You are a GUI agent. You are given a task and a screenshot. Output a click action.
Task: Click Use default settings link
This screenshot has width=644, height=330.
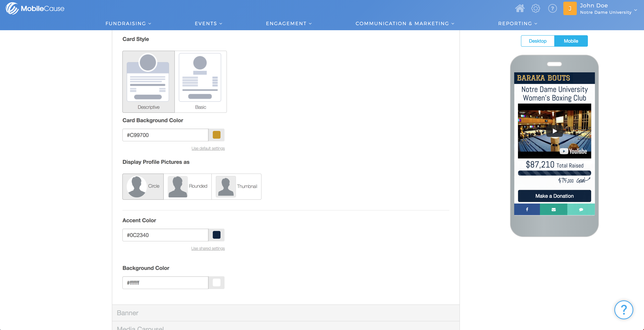(x=208, y=148)
